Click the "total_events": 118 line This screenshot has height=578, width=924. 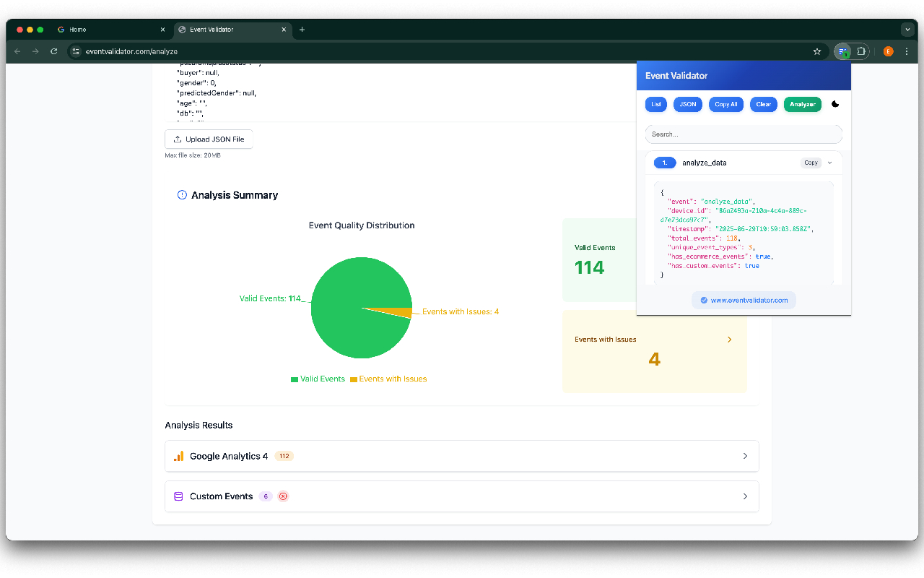point(705,238)
